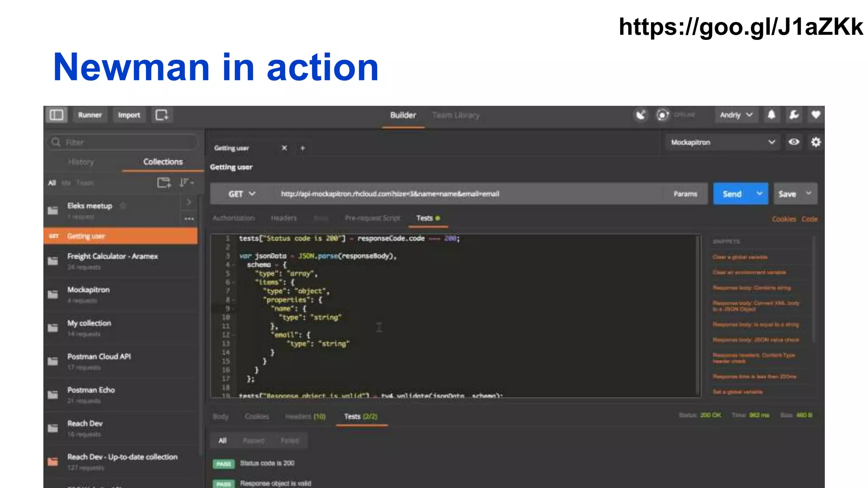Switch to the History tab
Viewport: 868px width, 488px height.
tap(81, 162)
